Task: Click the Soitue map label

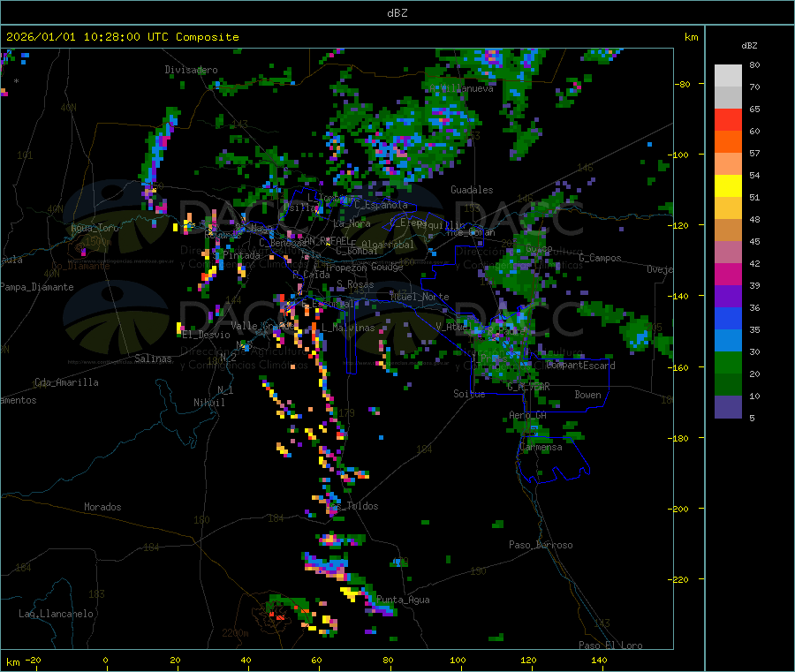Action: (469, 394)
